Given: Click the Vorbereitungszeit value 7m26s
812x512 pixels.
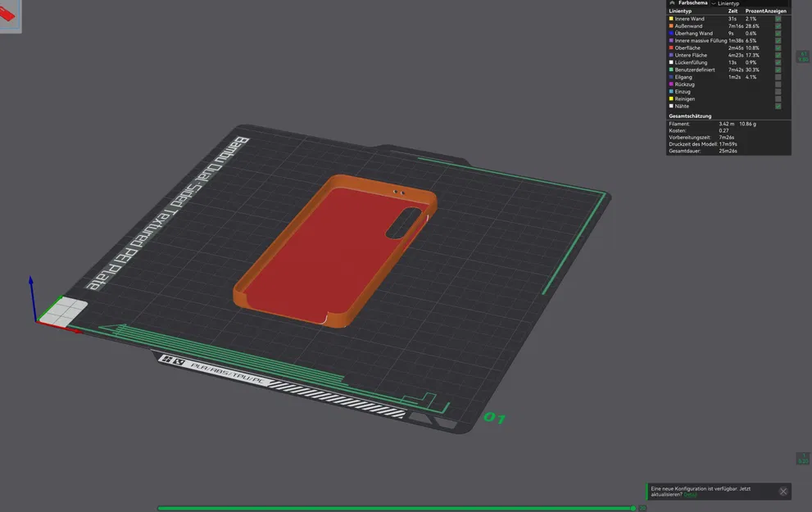Looking at the screenshot, I should 726,137.
